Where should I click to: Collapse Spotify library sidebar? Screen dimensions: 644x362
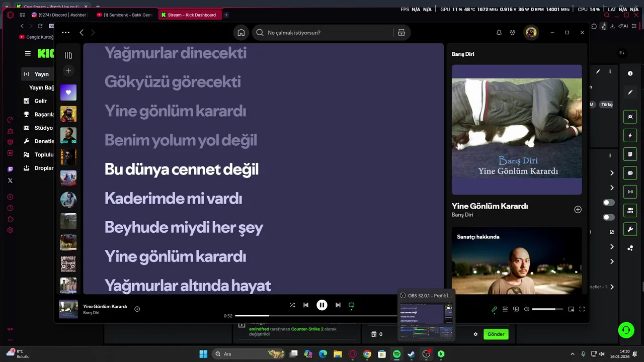68,55
